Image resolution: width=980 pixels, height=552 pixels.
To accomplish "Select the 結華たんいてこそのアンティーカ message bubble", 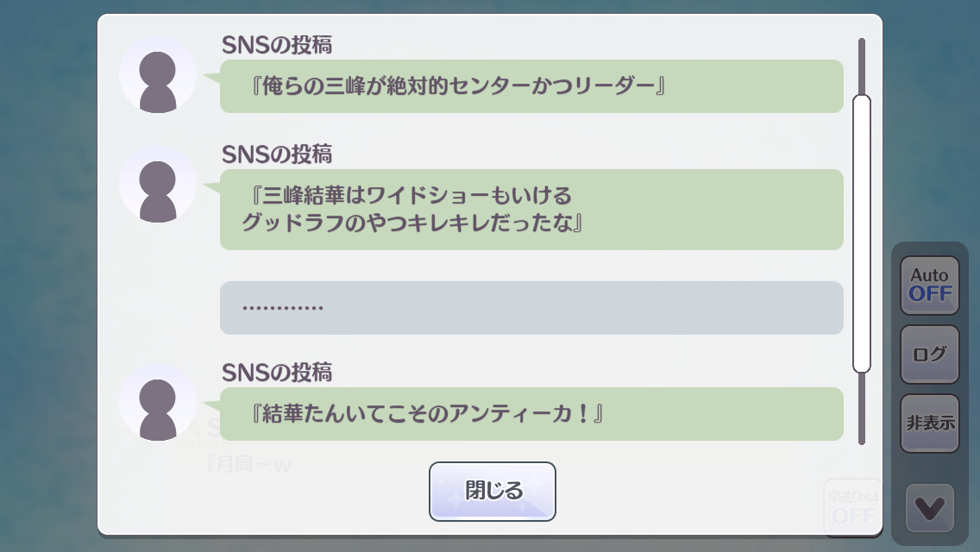I will pos(531,414).
